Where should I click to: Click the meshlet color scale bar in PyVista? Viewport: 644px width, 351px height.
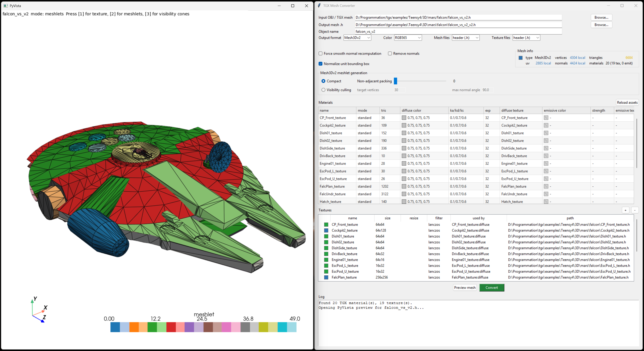point(203,327)
